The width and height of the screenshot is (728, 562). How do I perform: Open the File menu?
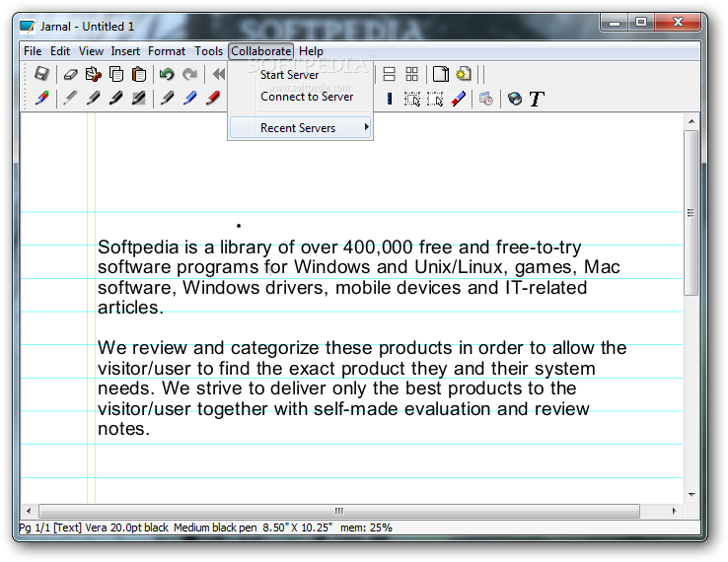pyautogui.click(x=33, y=51)
